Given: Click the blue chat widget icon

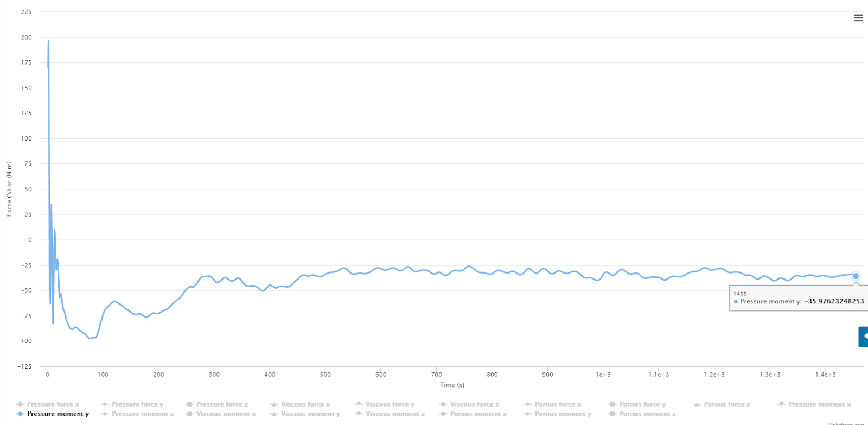Looking at the screenshot, I should pos(863,337).
